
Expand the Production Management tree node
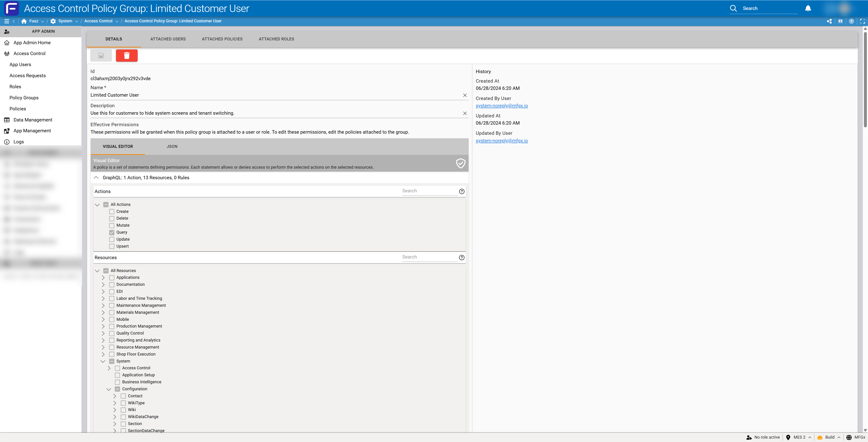click(103, 326)
